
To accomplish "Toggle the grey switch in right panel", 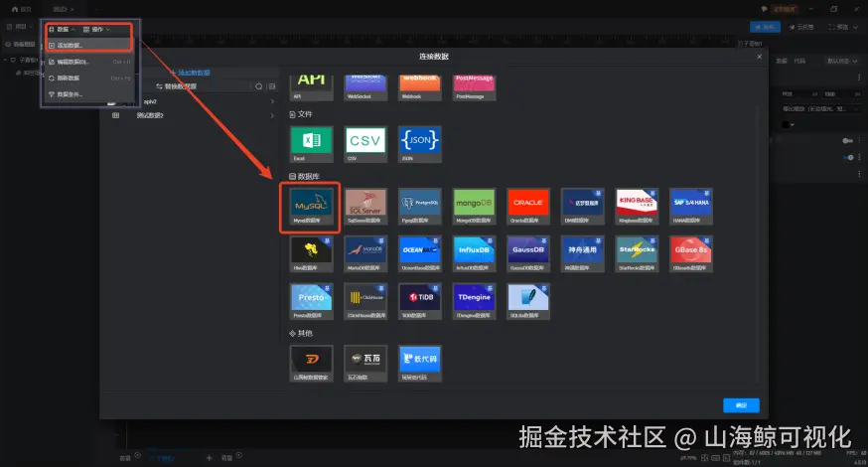I will 847,141.
